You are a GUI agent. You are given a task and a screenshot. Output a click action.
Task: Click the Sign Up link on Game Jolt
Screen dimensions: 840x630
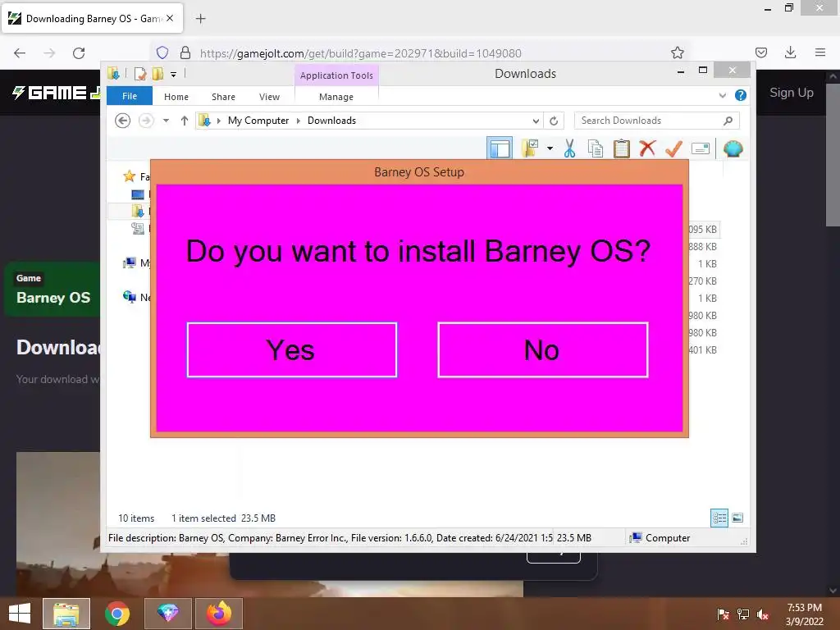coord(792,93)
